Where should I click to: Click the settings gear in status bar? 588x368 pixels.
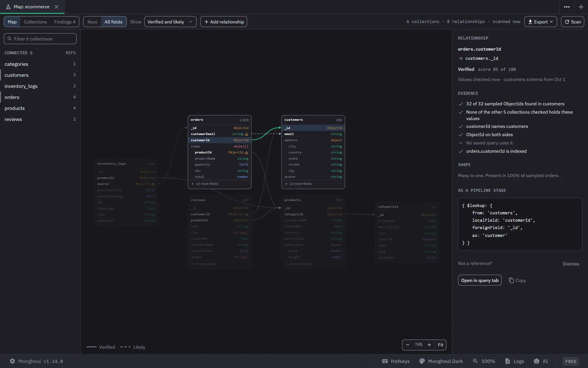pos(12,361)
